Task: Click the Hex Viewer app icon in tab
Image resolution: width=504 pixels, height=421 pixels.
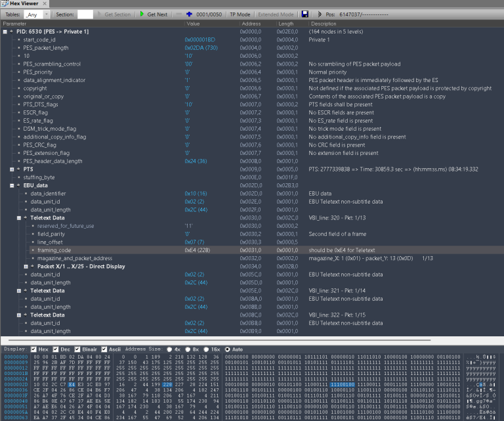Action: 5,3
